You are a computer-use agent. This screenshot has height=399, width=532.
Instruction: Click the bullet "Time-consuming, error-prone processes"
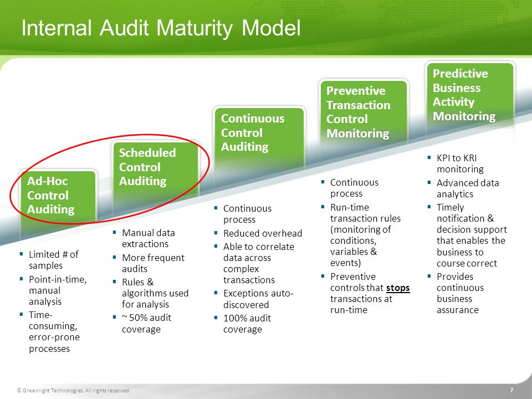(x=54, y=331)
